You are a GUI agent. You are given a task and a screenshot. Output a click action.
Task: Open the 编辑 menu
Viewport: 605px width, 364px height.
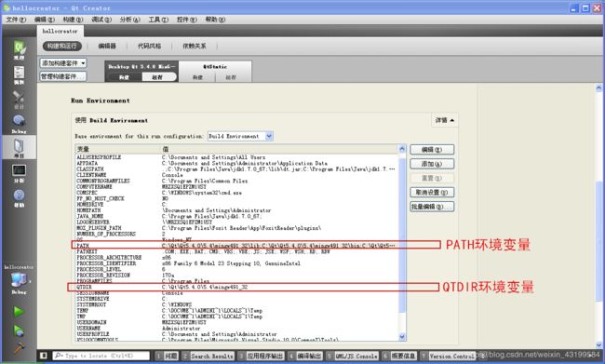(x=45, y=20)
